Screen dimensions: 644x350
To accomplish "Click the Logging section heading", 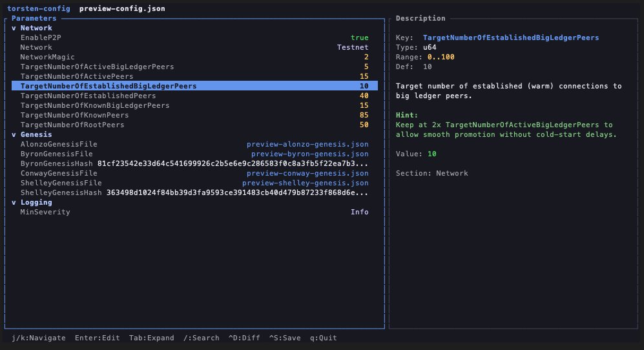I will click(36, 202).
